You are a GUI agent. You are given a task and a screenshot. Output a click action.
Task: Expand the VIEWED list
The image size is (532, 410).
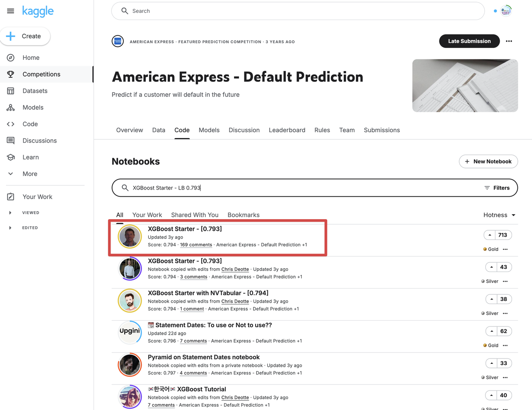[10, 213]
